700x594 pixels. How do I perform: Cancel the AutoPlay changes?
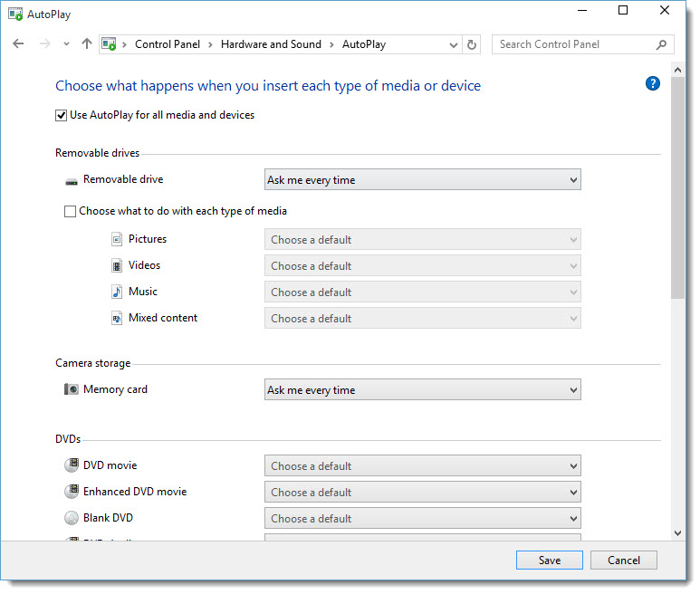click(x=624, y=560)
